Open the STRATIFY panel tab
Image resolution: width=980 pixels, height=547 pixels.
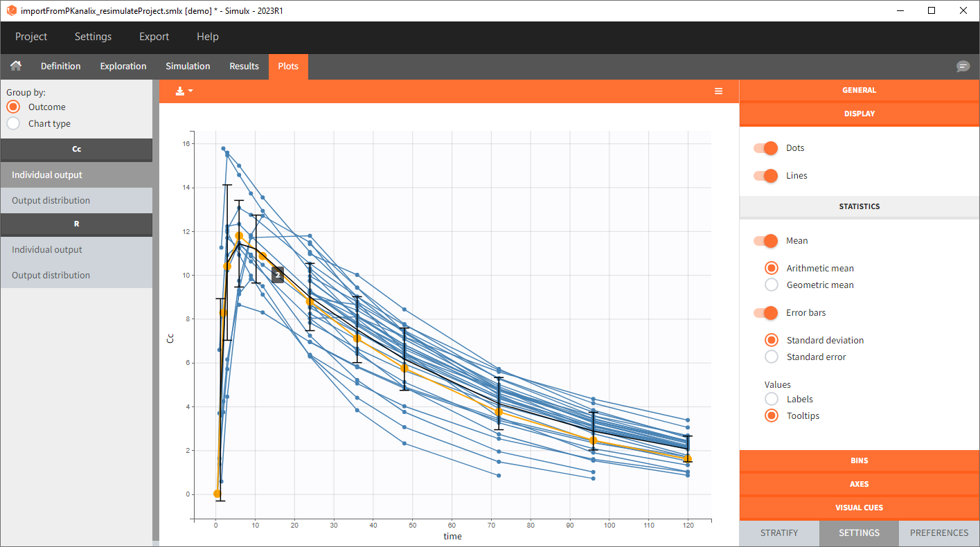coord(779,532)
